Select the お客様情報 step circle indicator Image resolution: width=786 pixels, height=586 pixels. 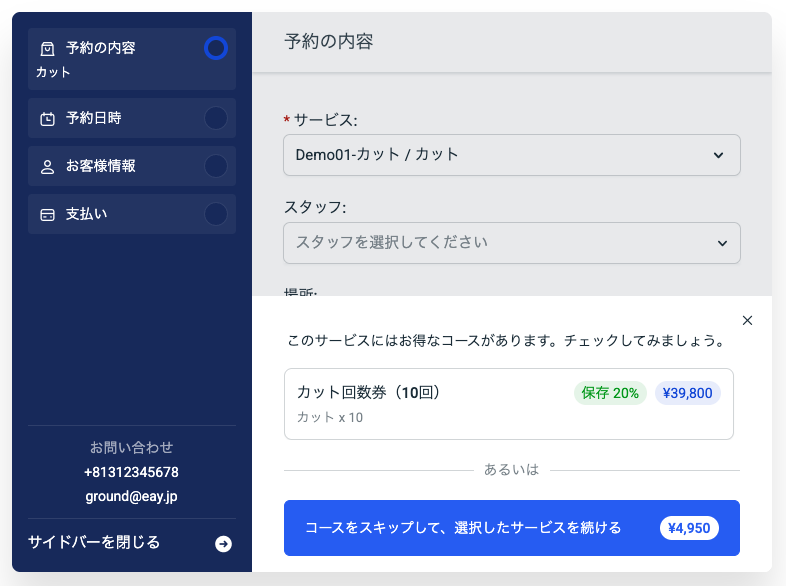coord(215,166)
